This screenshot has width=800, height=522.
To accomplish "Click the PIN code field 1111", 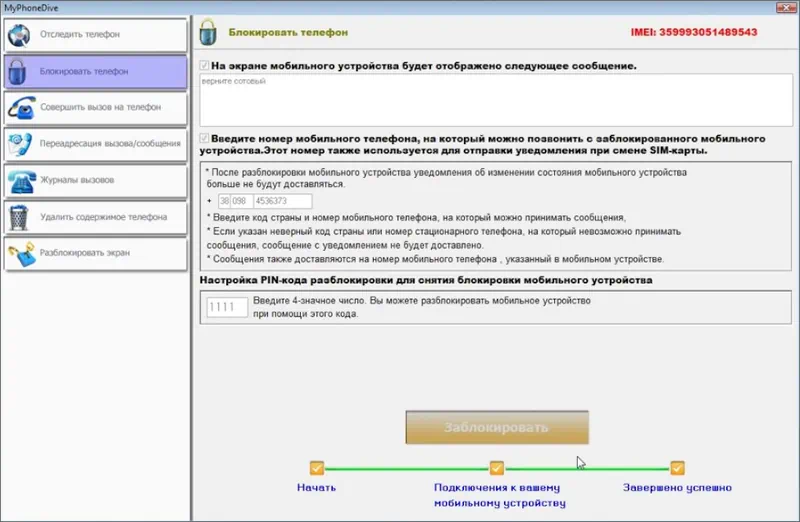I will point(227,307).
